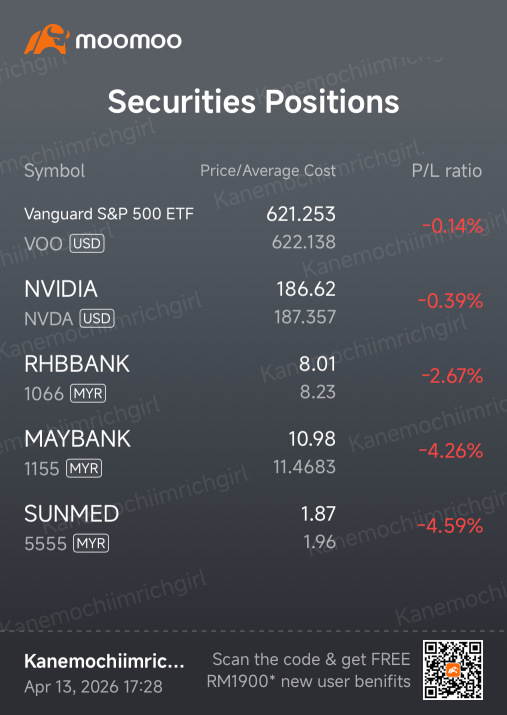Open the NVIDIA position row

[x=254, y=303]
